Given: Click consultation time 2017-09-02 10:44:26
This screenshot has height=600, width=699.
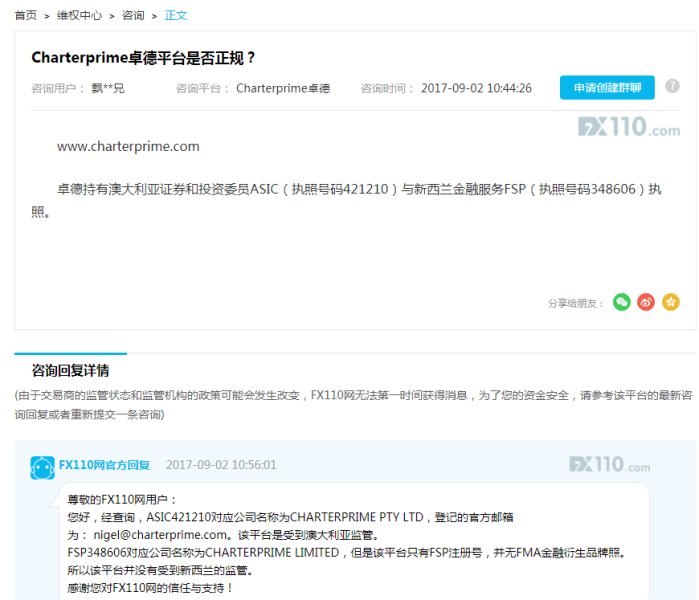Looking at the screenshot, I should point(476,88).
